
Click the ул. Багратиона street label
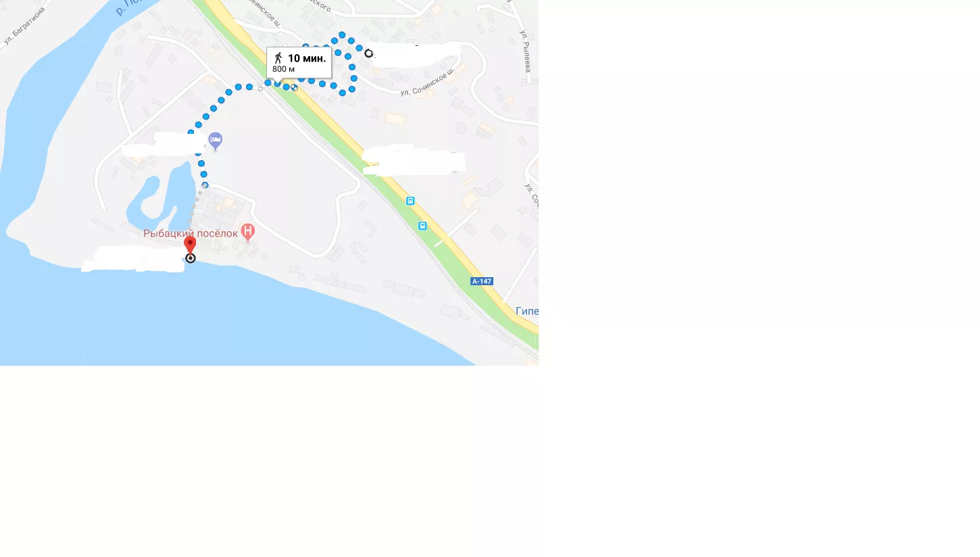(x=24, y=26)
